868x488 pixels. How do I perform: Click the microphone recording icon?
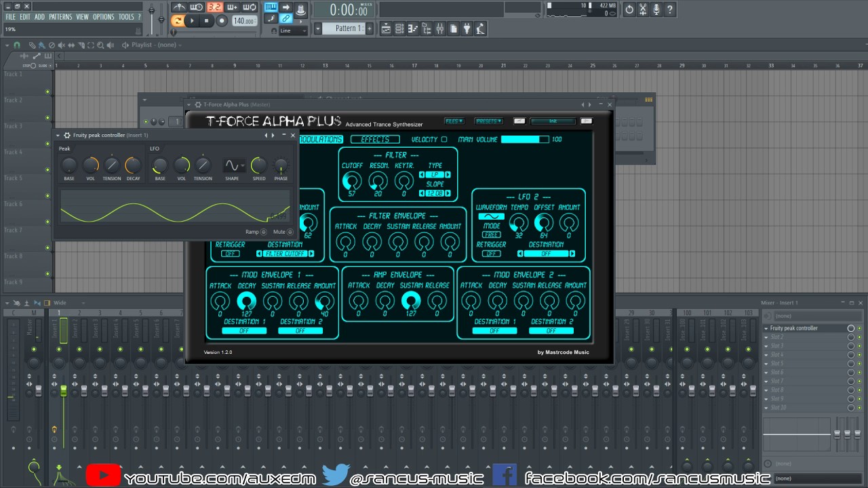coord(656,9)
